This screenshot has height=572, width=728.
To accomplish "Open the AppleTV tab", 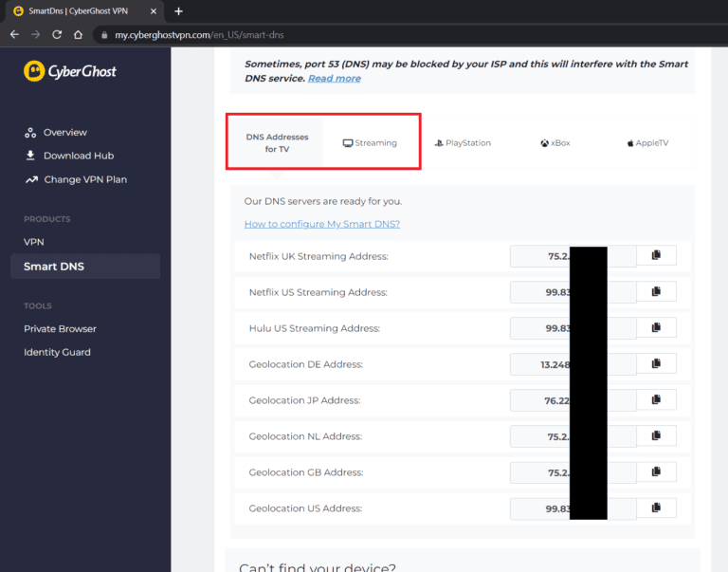I will (x=647, y=143).
